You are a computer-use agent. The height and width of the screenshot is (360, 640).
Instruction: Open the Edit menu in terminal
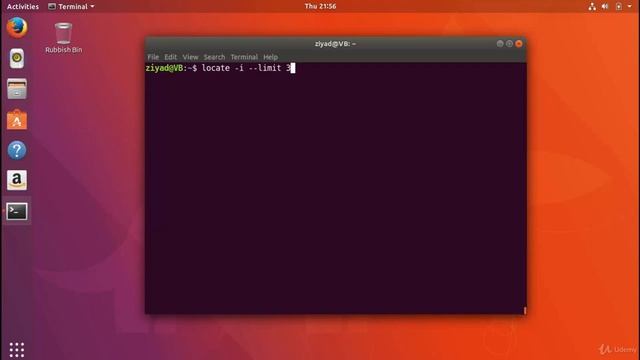pyautogui.click(x=171, y=57)
